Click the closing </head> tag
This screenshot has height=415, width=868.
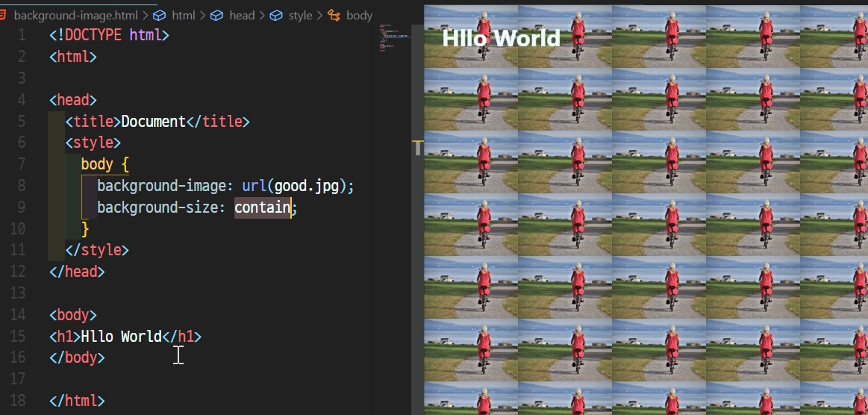coord(77,272)
